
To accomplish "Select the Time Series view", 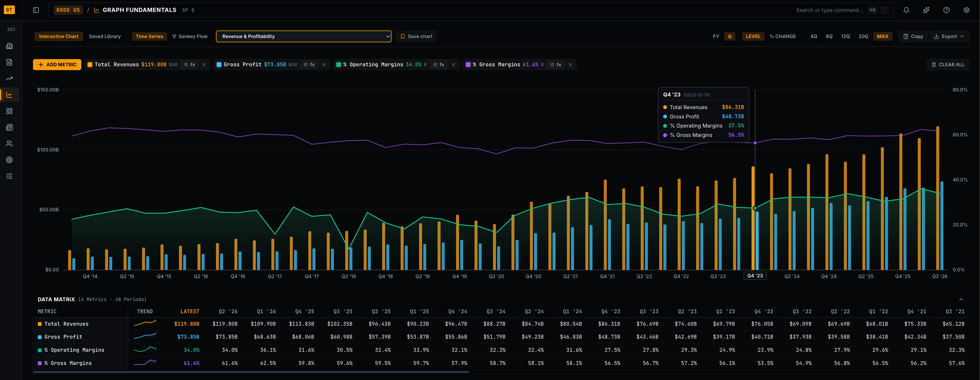I will (x=149, y=37).
